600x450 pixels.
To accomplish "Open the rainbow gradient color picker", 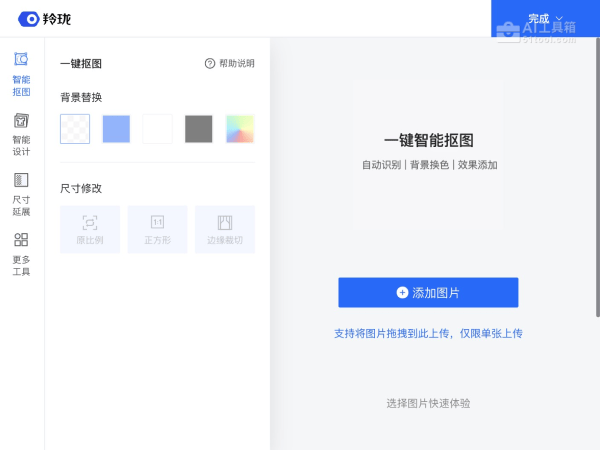I will 240,129.
